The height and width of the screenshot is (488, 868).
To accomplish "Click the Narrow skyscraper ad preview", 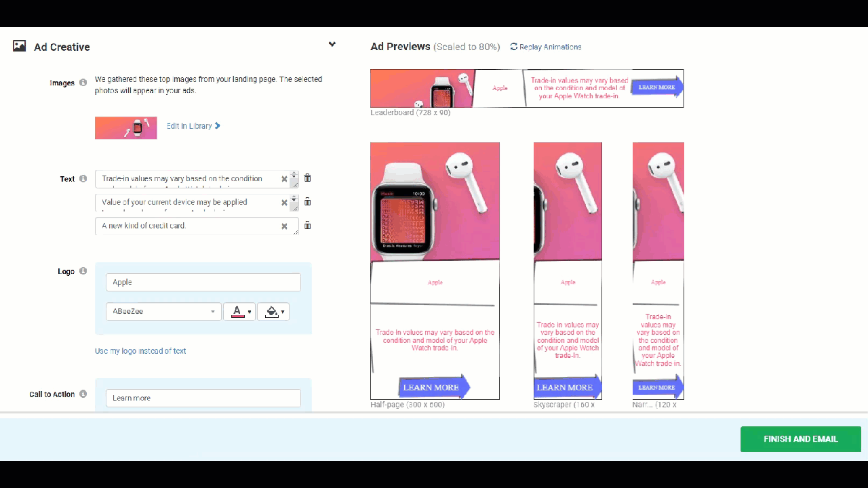I will point(658,271).
